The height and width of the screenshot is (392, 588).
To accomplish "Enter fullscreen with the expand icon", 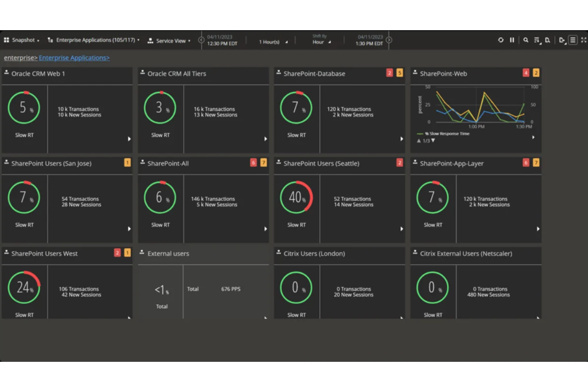I will [x=584, y=40].
